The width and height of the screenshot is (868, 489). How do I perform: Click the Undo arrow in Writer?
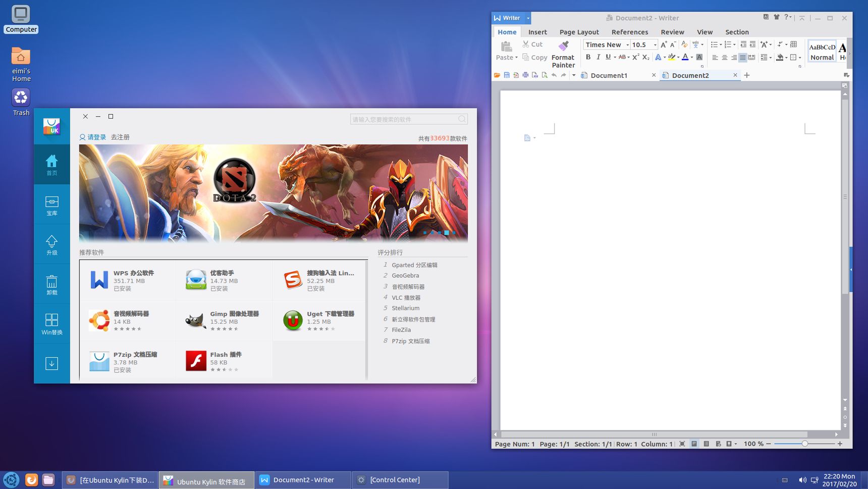[554, 75]
